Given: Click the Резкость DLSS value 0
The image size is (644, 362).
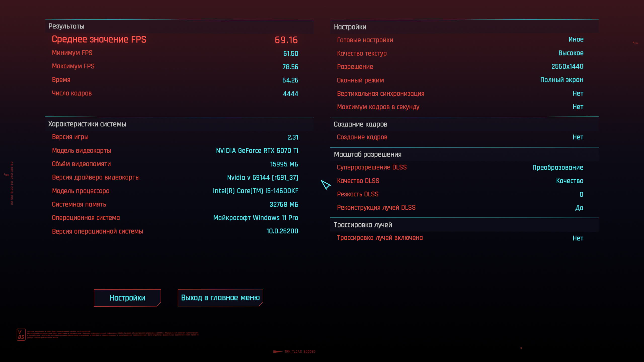Looking at the screenshot, I should tap(581, 194).
